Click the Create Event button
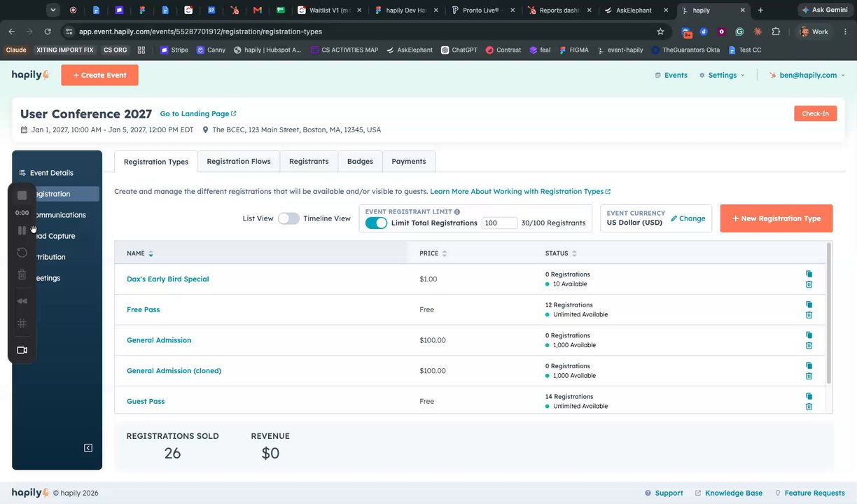The image size is (857, 504). [x=99, y=75]
